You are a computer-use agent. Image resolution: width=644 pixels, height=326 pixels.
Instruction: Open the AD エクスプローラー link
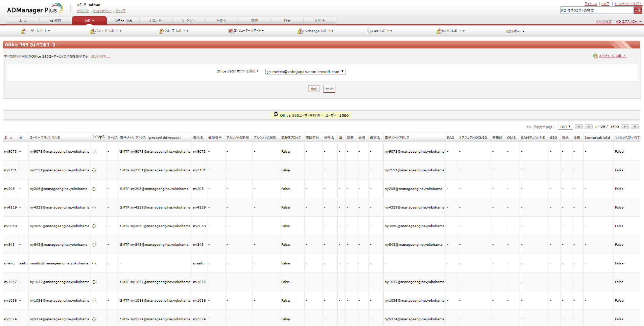(x=628, y=21)
